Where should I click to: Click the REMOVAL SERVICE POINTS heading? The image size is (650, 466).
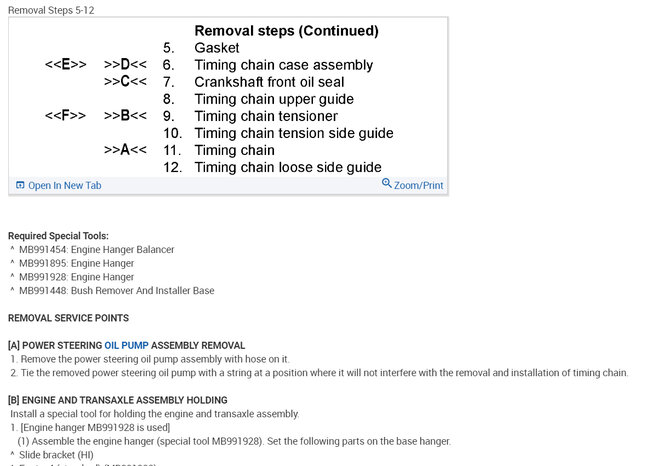pyautogui.click(x=68, y=318)
